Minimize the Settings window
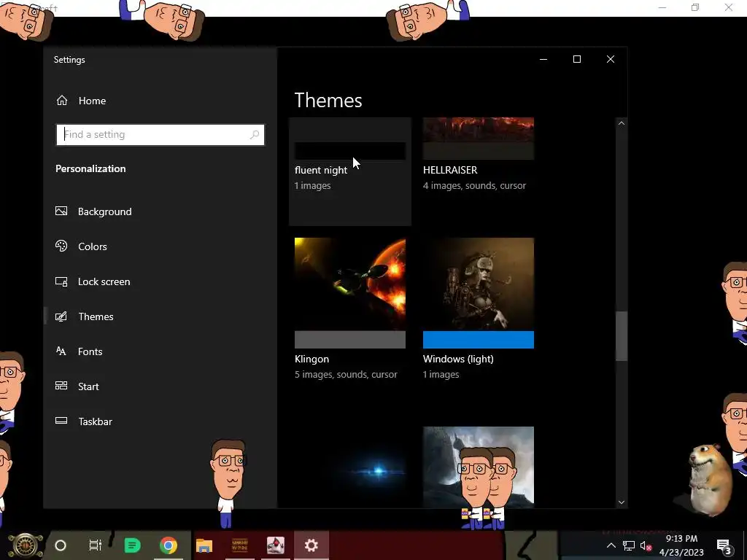747x560 pixels. point(543,59)
